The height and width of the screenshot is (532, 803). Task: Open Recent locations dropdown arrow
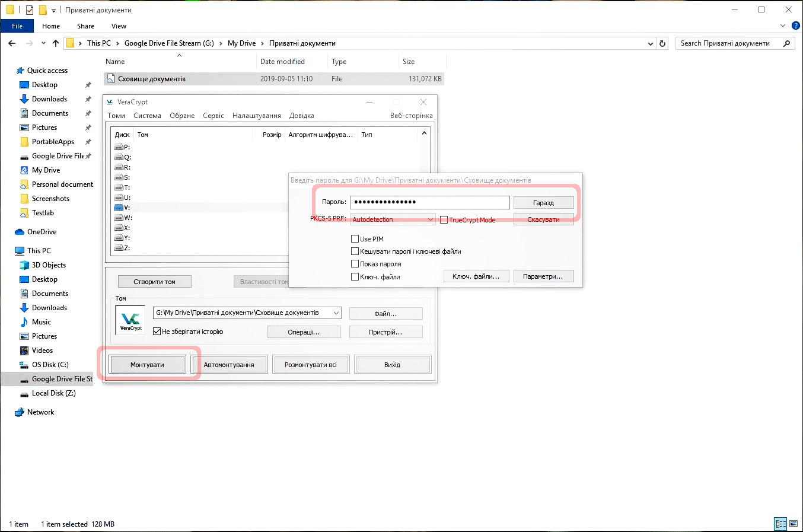[x=43, y=43]
